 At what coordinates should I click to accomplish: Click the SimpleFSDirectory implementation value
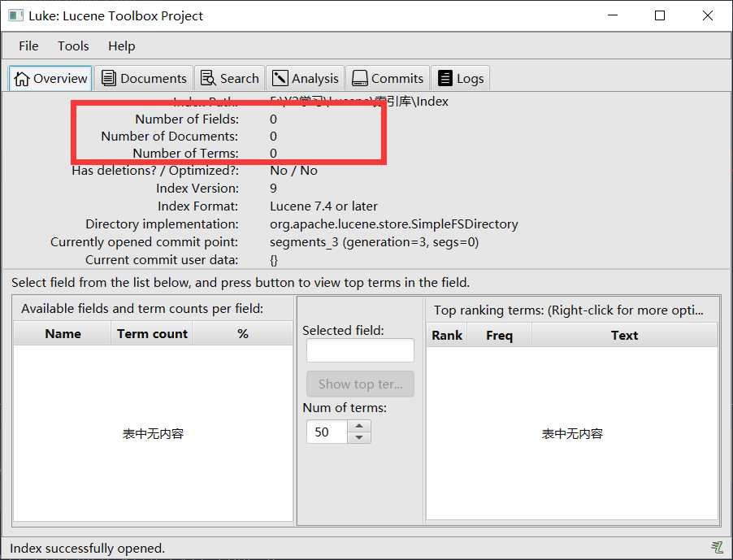tap(393, 224)
